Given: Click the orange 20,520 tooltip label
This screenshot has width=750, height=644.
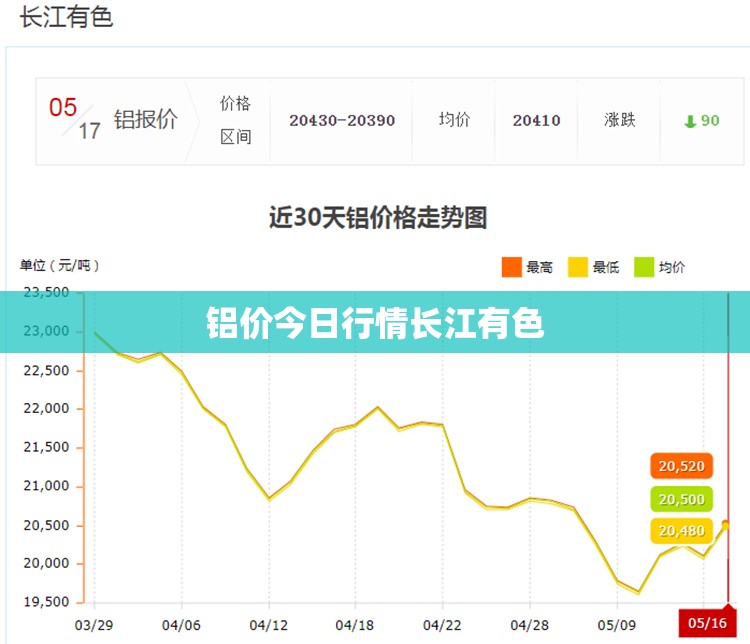Looking at the screenshot, I should click(x=682, y=466).
